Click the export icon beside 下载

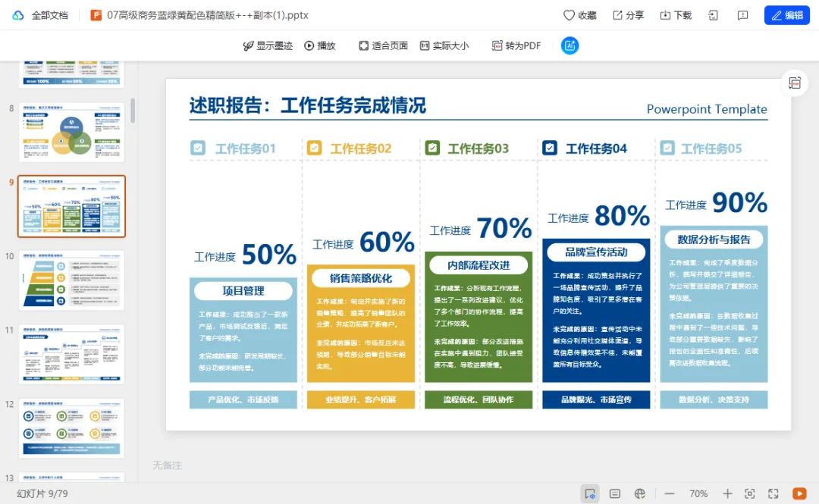(x=713, y=15)
